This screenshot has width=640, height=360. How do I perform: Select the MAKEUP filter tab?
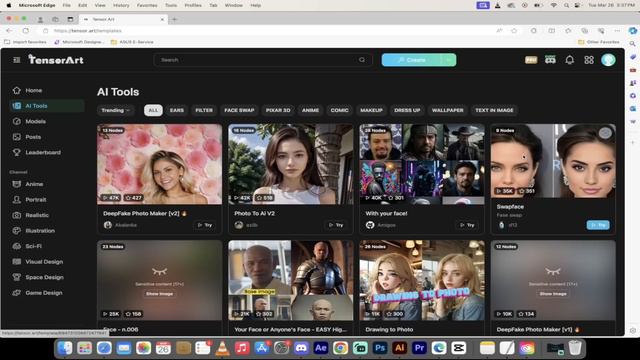coord(371,110)
